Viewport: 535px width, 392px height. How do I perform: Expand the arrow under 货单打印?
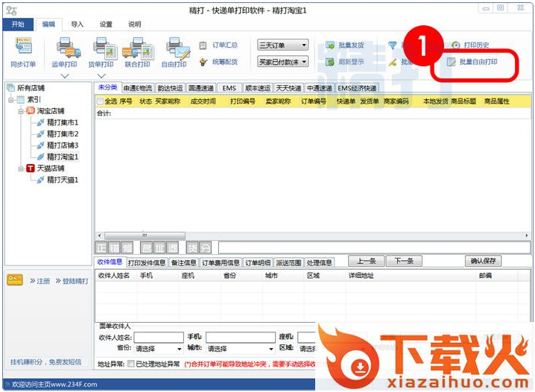(x=101, y=76)
